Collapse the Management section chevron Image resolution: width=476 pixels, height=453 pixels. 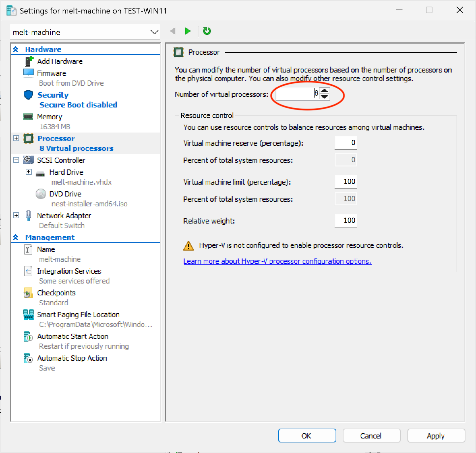pos(15,237)
